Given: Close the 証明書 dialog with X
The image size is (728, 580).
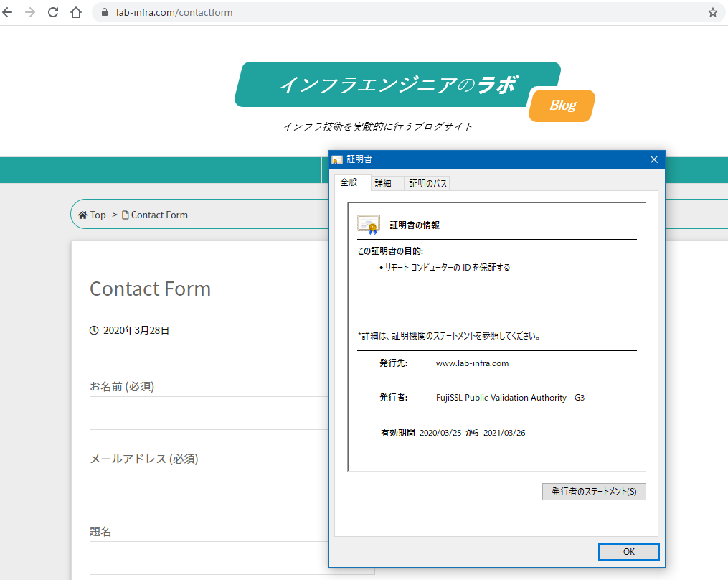Looking at the screenshot, I should [654, 159].
